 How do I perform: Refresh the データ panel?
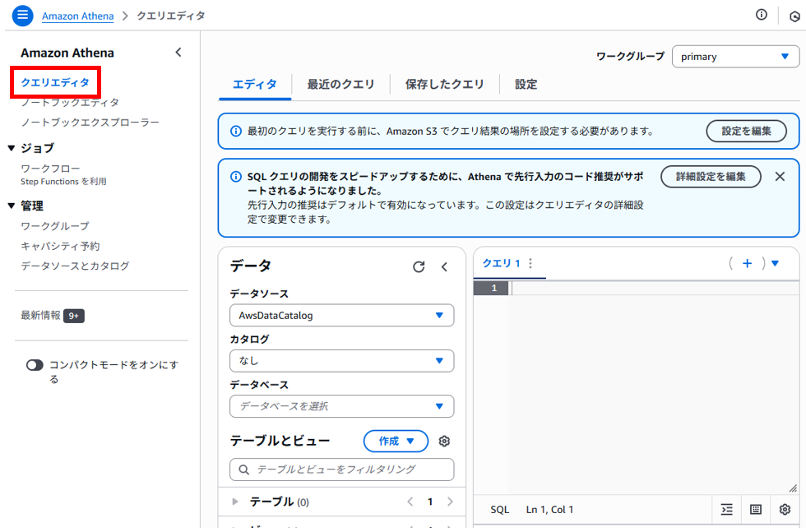click(419, 266)
